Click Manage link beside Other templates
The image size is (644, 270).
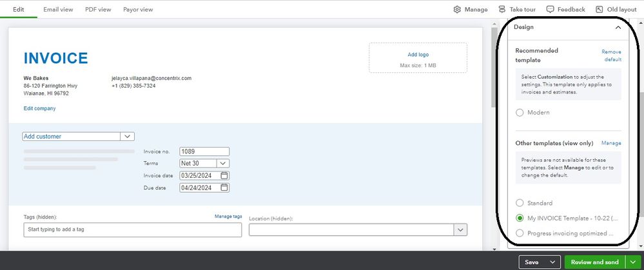point(611,143)
